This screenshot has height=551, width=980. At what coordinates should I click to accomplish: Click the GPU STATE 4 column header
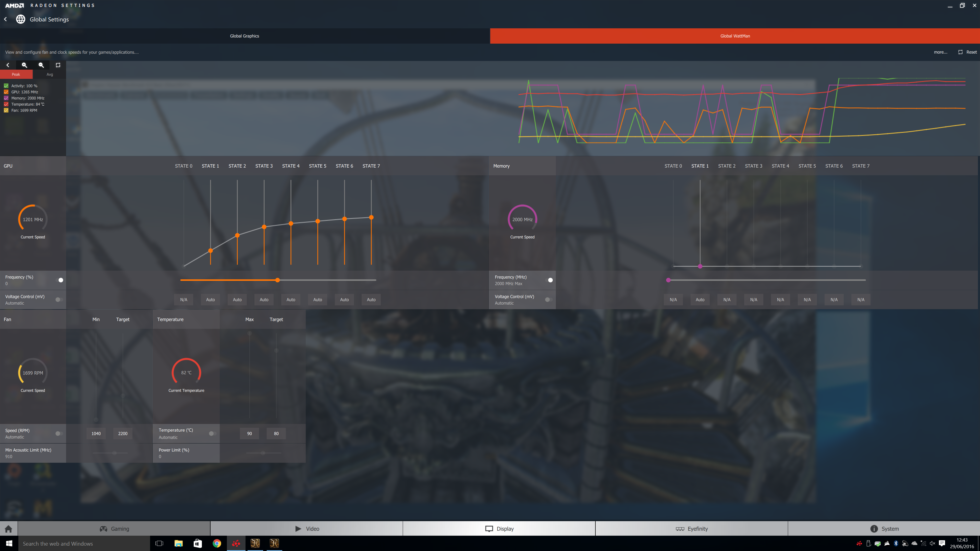tap(291, 166)
